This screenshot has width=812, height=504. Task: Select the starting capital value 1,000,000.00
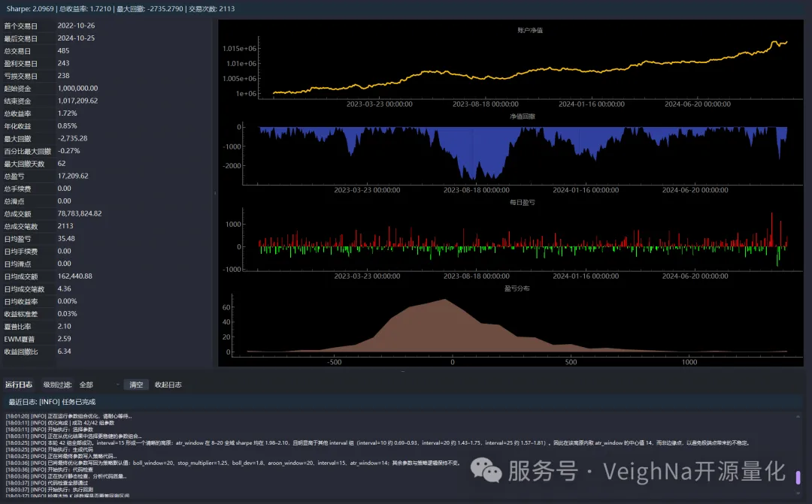click(77, 89)
